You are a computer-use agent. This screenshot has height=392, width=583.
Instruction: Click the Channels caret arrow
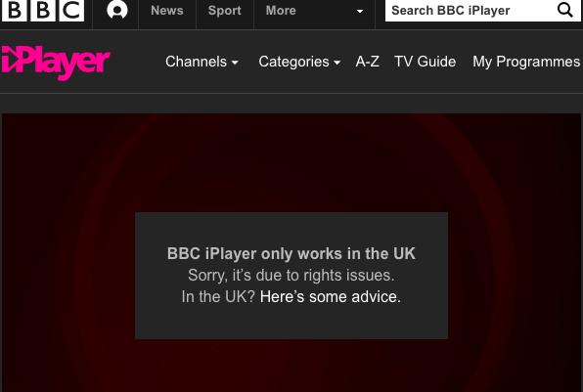(x=235, y=63)
